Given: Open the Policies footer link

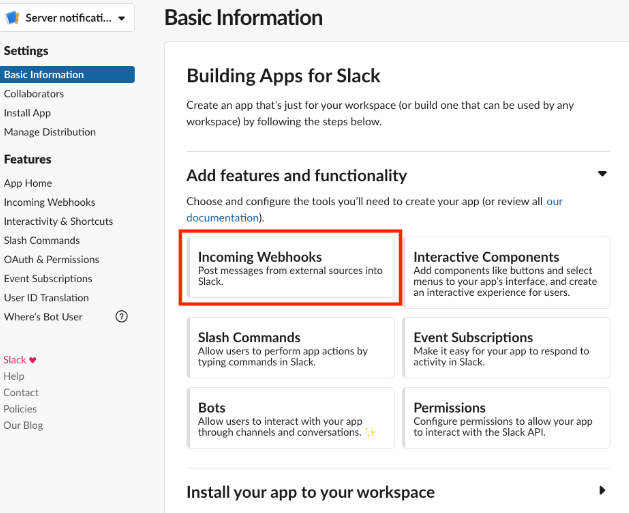Looking at the screenshot, I should [20, 409].
